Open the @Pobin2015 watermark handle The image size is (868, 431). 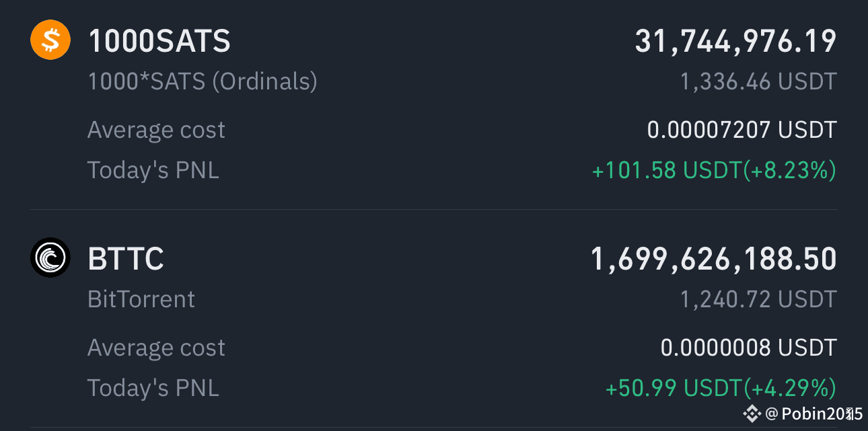point(813,414)
